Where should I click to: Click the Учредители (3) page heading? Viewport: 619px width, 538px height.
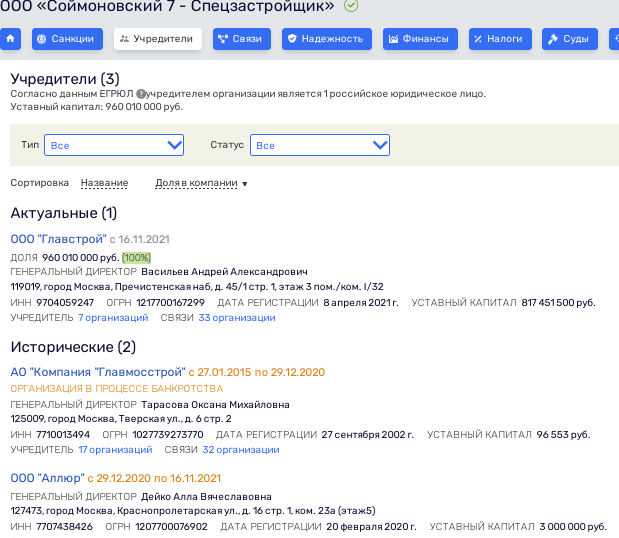[x=65, y=79]
